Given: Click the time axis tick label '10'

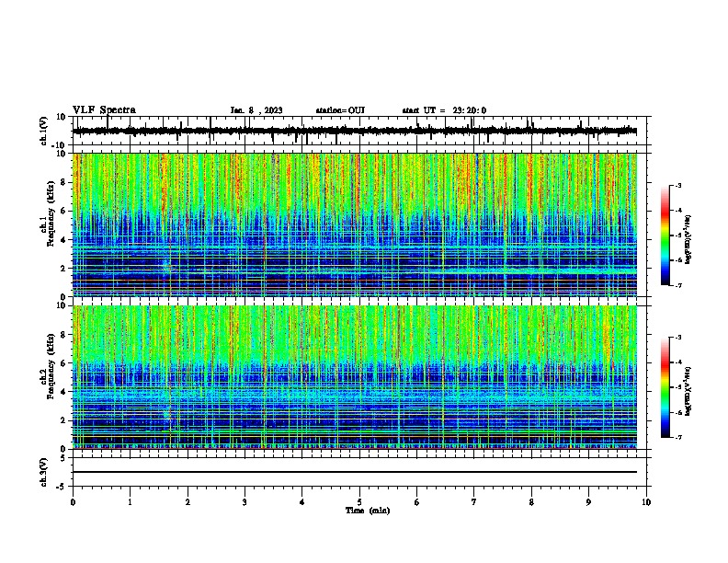Looking at the screenshot, I should coord(646,502).
